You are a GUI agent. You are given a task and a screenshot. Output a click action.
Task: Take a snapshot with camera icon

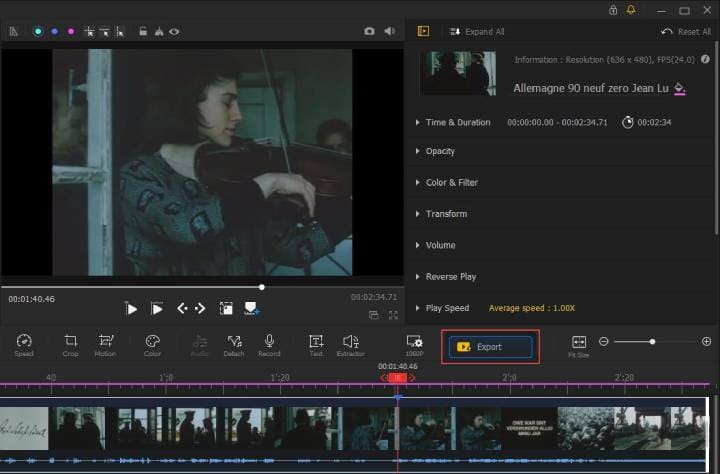tap(369, 31)
